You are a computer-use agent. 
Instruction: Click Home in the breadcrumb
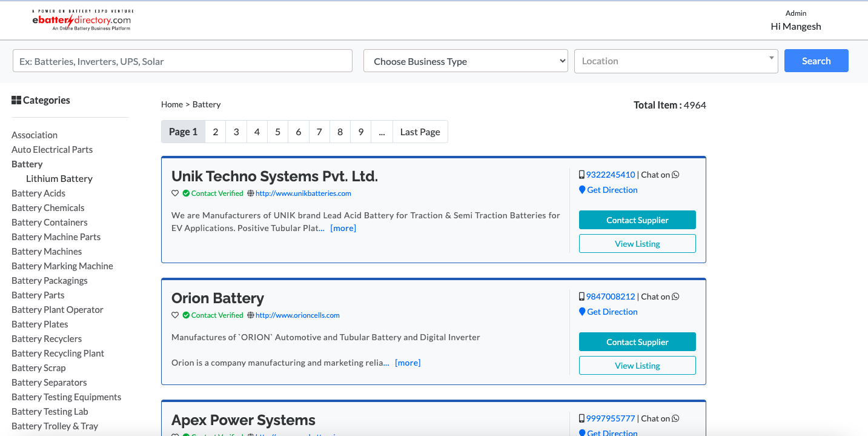(x=172, y=104)
